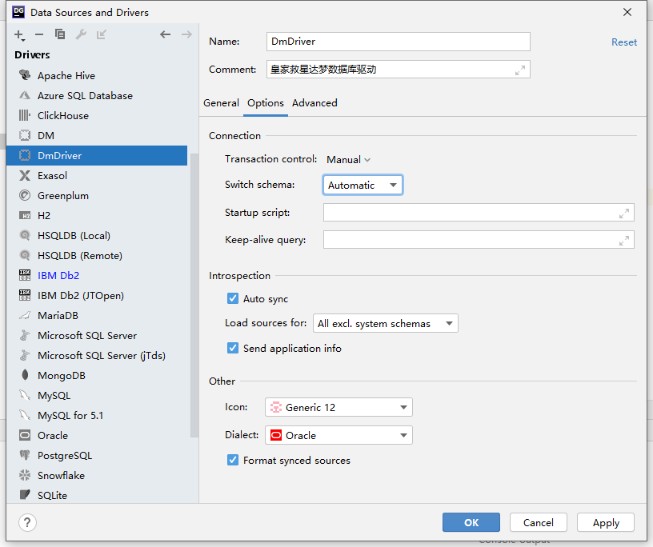Click the Cancel button
Viewport: 653px width, 547px height.
click(x=538, y=522)
